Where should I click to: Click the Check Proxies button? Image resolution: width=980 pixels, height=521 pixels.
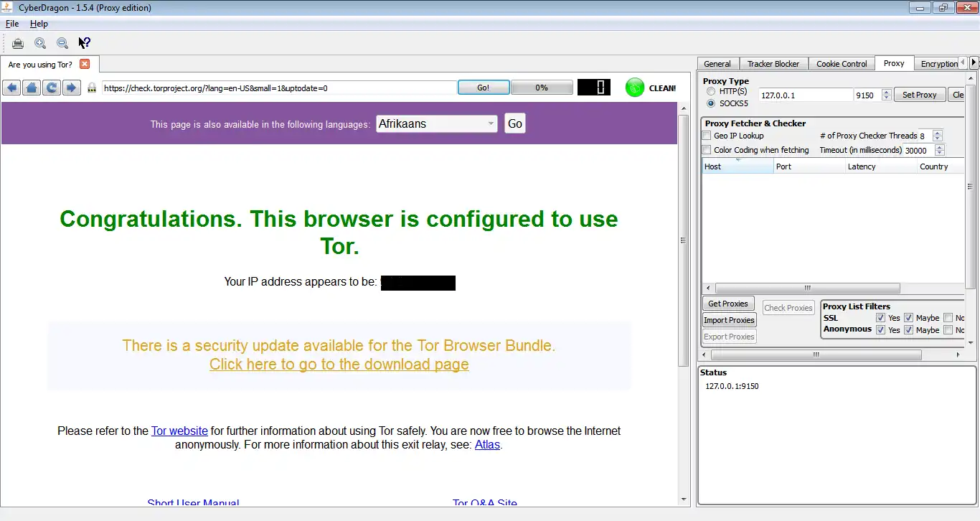click(788, 308)
